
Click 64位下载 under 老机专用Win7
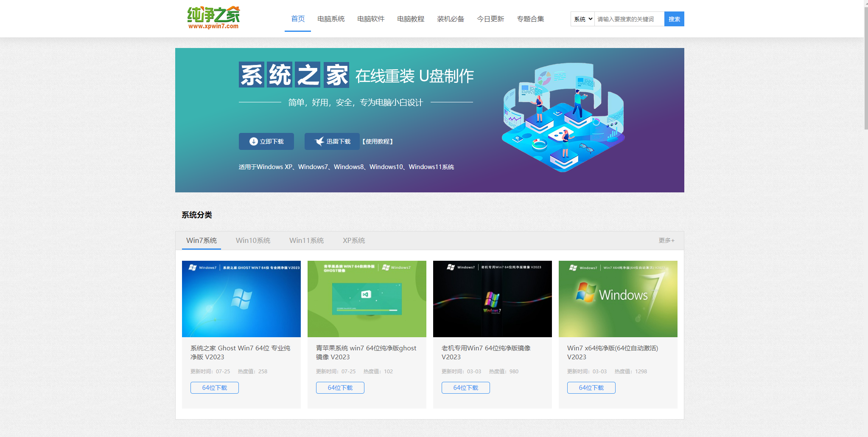click(x=466, y=388)
